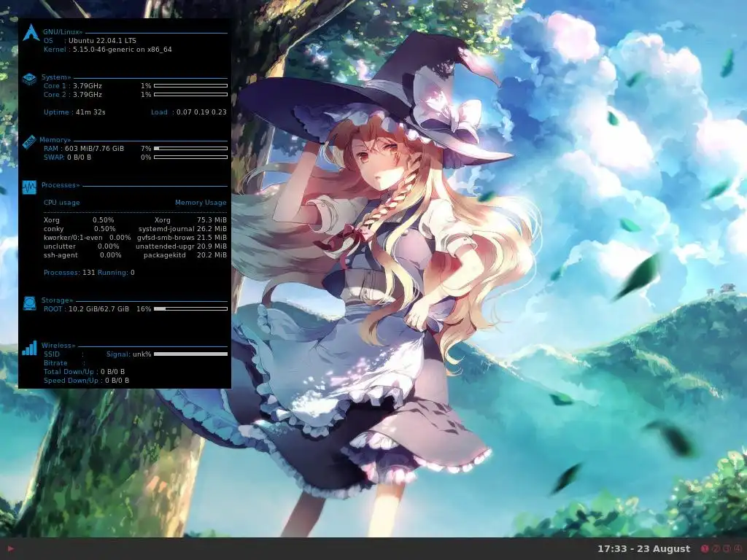This screenshot has height=560, width=747.
Task: Click the Core 2 usage bar
Action: 190,95
